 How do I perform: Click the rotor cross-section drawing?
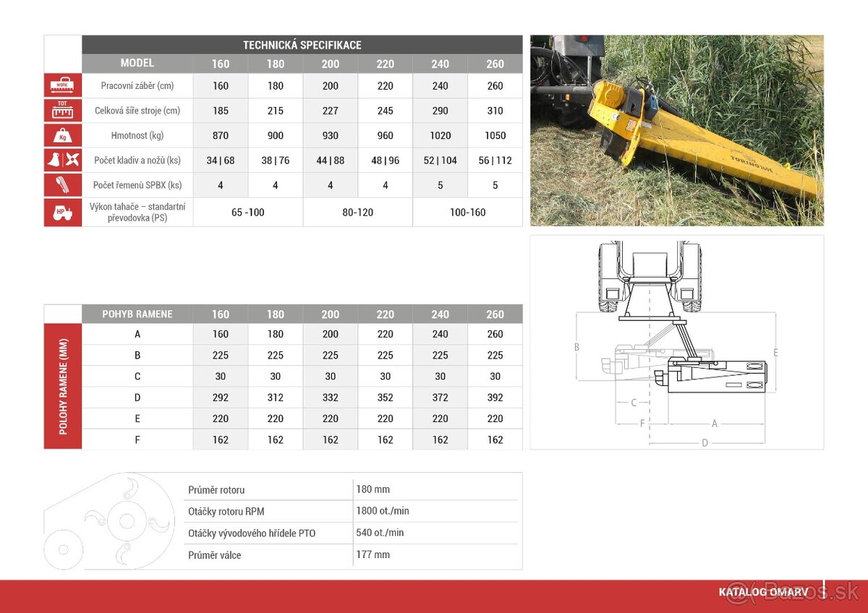(x=109, y=520)
